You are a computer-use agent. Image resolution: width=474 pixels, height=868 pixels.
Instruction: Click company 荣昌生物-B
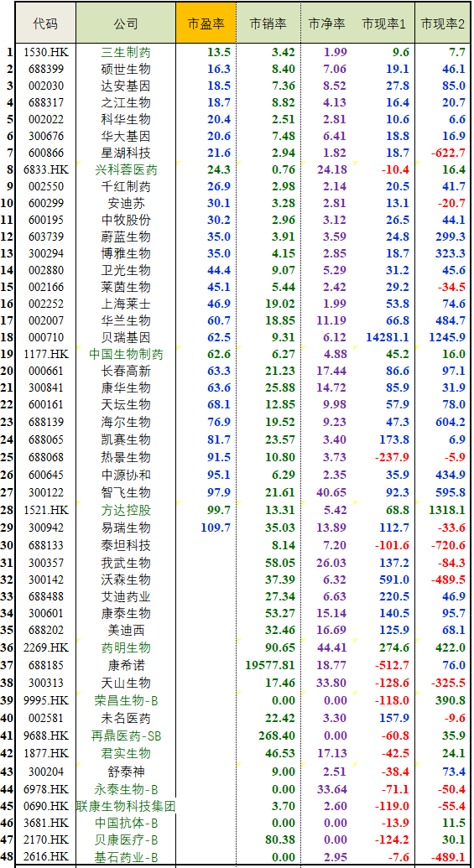point(126,700)
